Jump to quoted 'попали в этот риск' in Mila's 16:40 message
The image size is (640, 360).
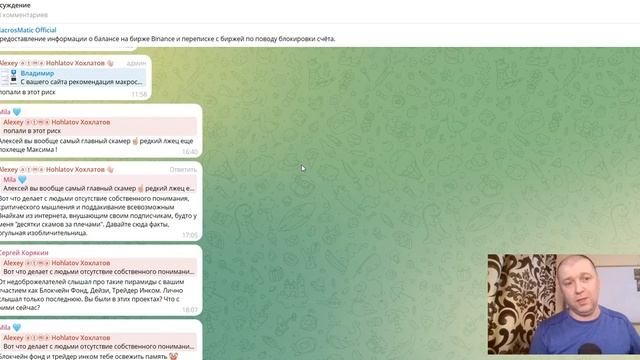(98, 127)
